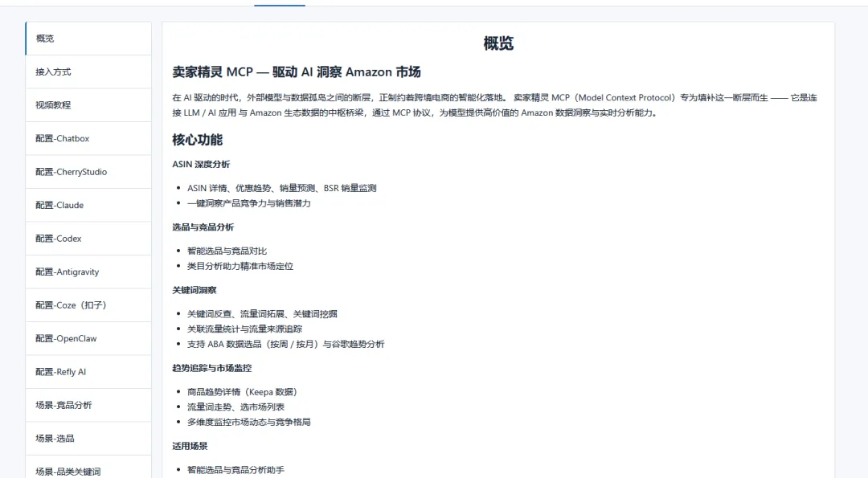Image resolution: width=868 pixels, height=478 pixels.
Task: Click the bullet 商品趋势详情（Keepa 数据）
Action: pyautogui.click(x=243, y=392)
